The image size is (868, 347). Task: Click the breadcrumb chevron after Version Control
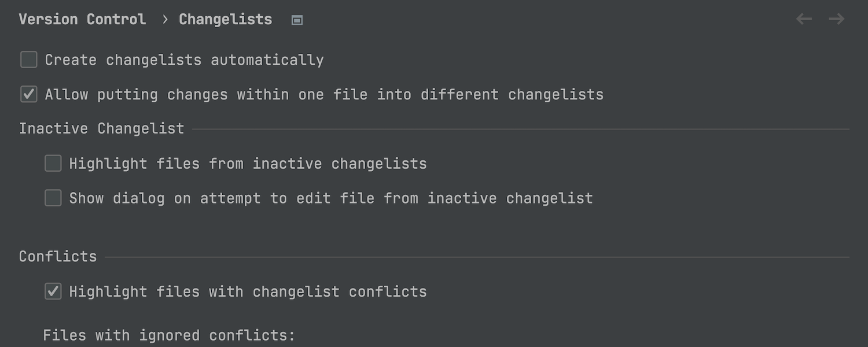point(165,20)
